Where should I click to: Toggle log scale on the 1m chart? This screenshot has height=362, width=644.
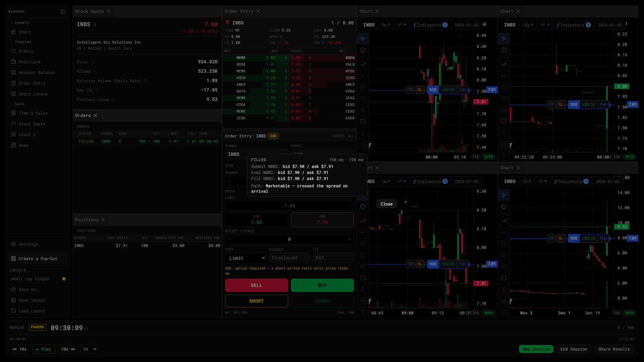click(476, 313)
